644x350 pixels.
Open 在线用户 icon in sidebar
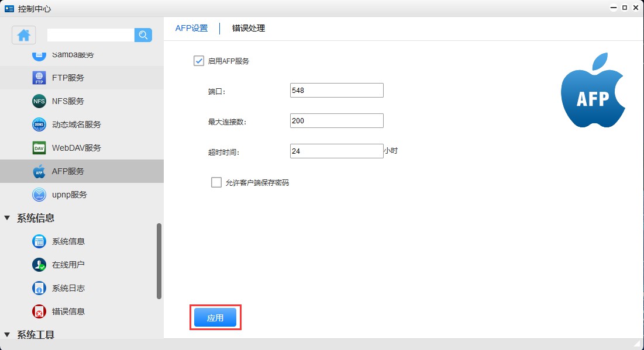point(39,265)
